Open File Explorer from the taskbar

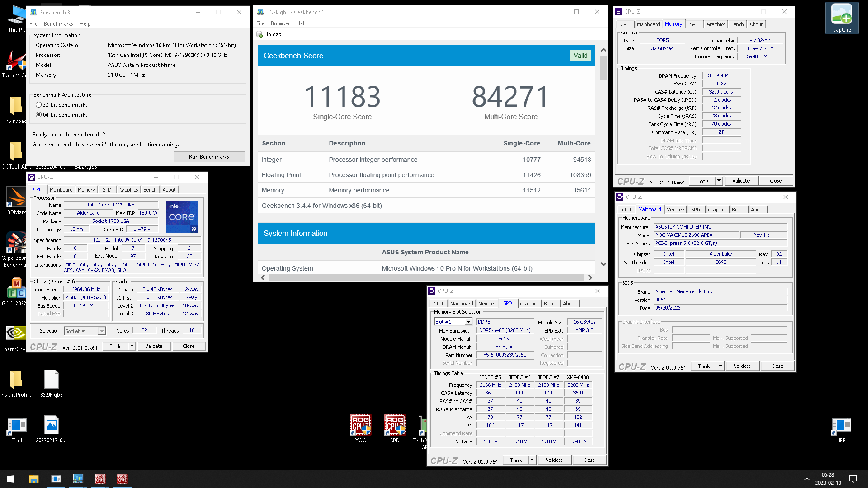(x=33, y=479)
